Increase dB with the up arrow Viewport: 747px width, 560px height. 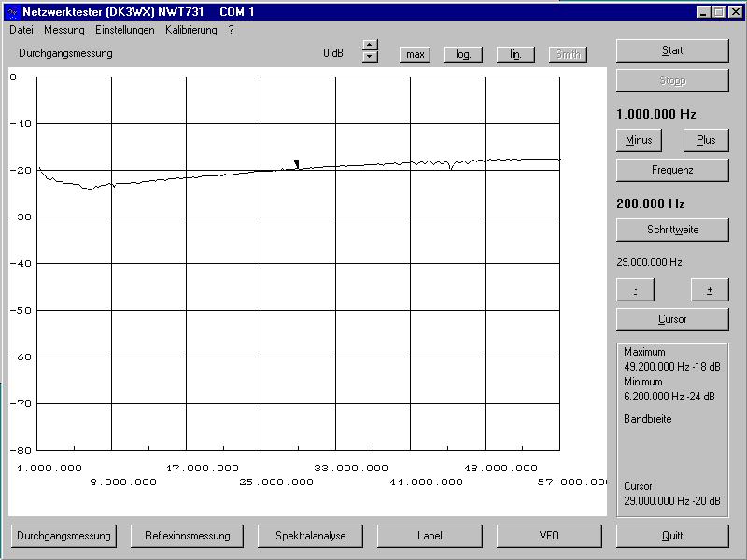click(x=370, y=46)
